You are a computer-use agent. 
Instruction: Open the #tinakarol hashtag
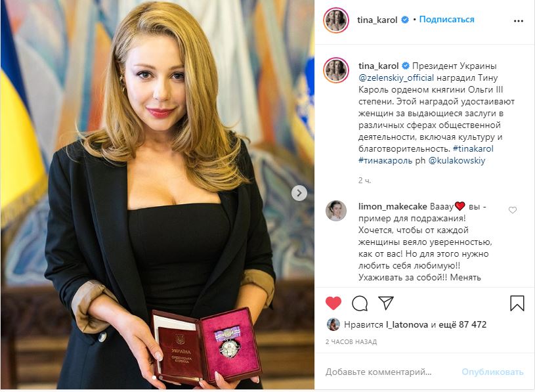(x=473, y=149)
